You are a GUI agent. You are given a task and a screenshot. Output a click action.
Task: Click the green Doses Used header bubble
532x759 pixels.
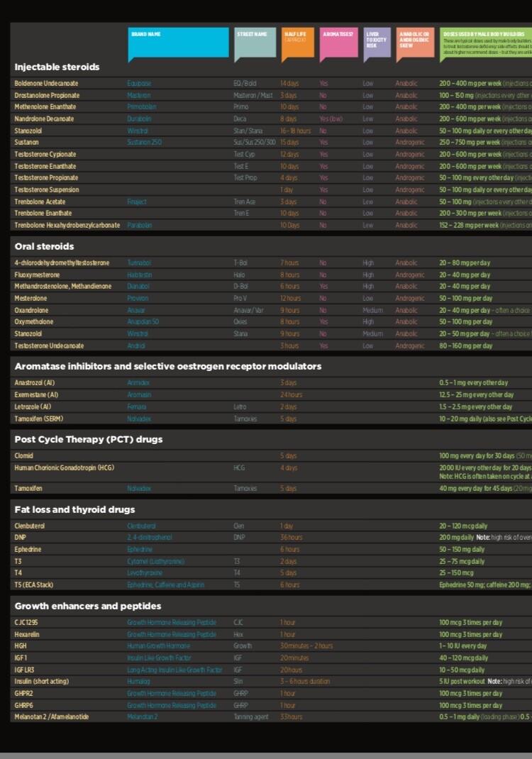coord(486,43)
